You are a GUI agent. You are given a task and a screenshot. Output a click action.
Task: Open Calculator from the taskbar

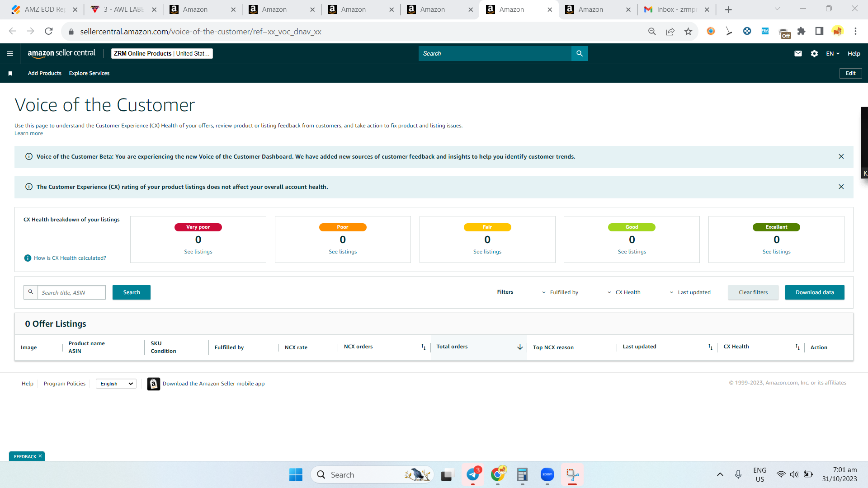(522, 474)
